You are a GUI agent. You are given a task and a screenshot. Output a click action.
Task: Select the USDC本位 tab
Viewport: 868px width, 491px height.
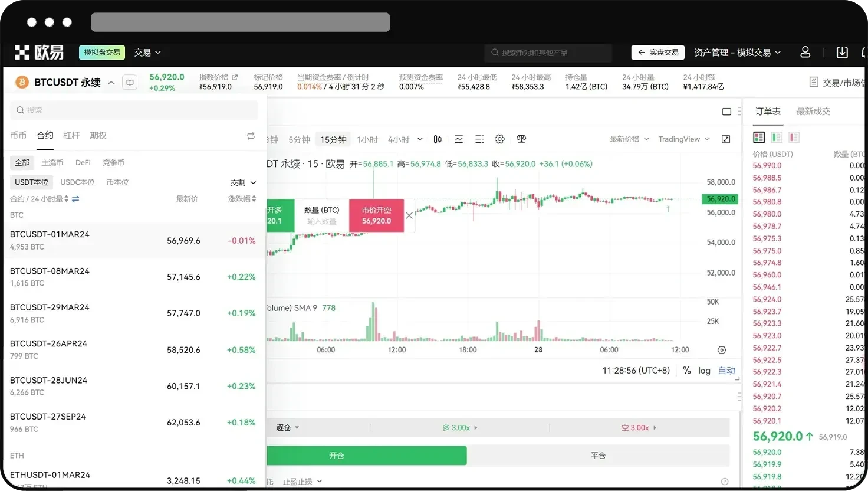click(77, 182)
